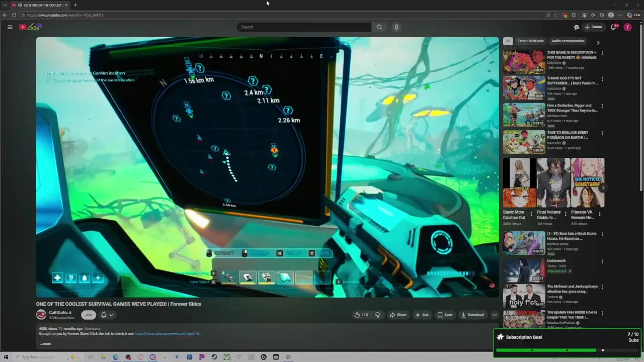The height and width of the screenshot is (362, 644).
Task: Open Xbox app from the taskbar
Action: click(x=227, y=357)
